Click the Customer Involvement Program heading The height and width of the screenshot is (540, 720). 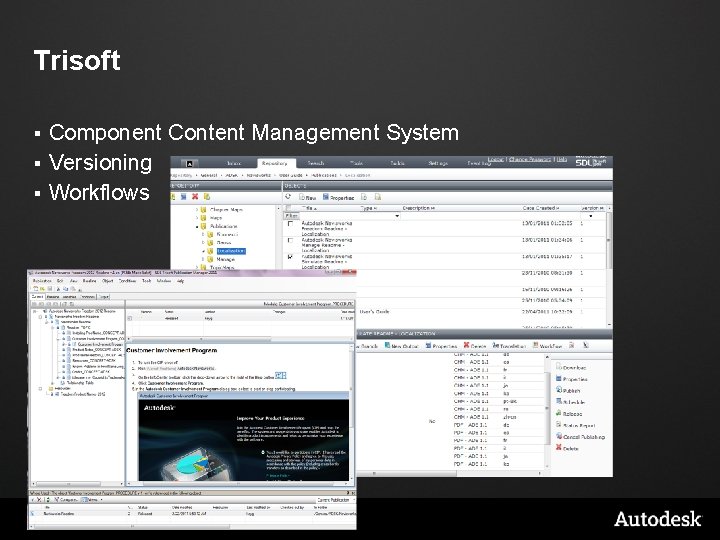coord(172,350)
